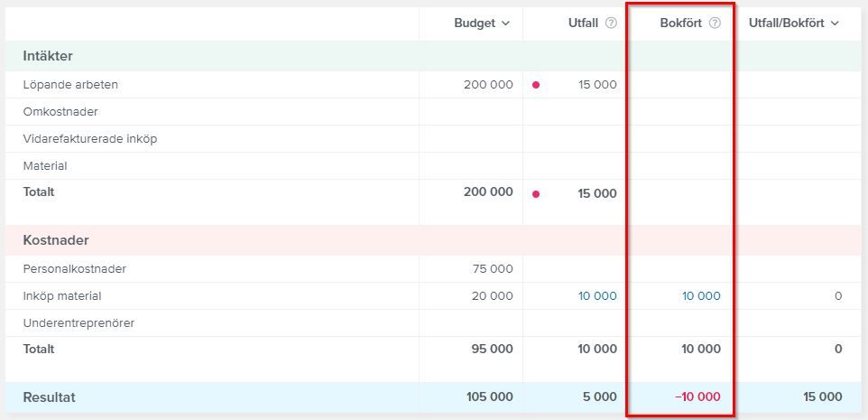Screen dimensions: 868x420
Task: Open the 10 000 Bokfört link for Inköp material
Action: (701, 296)
